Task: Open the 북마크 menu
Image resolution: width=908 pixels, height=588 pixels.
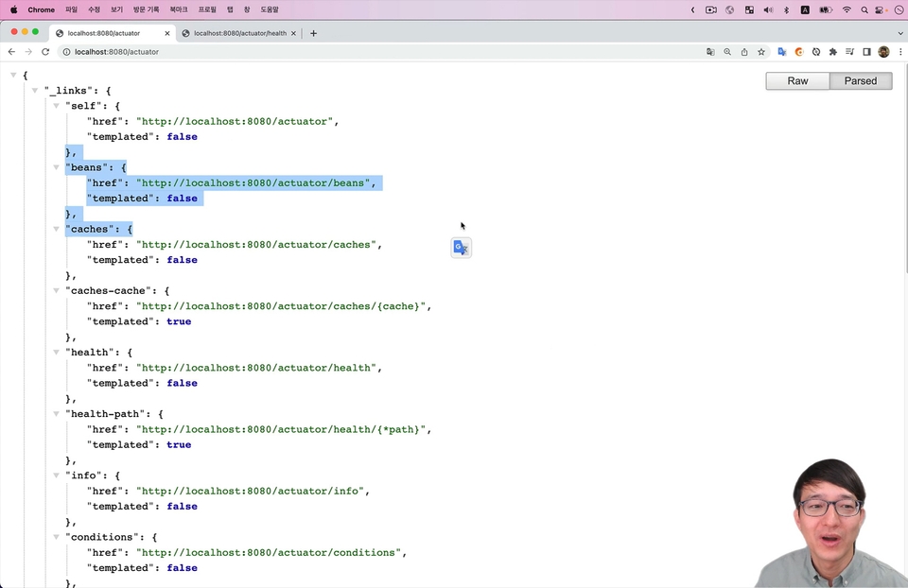Action: 179,9
